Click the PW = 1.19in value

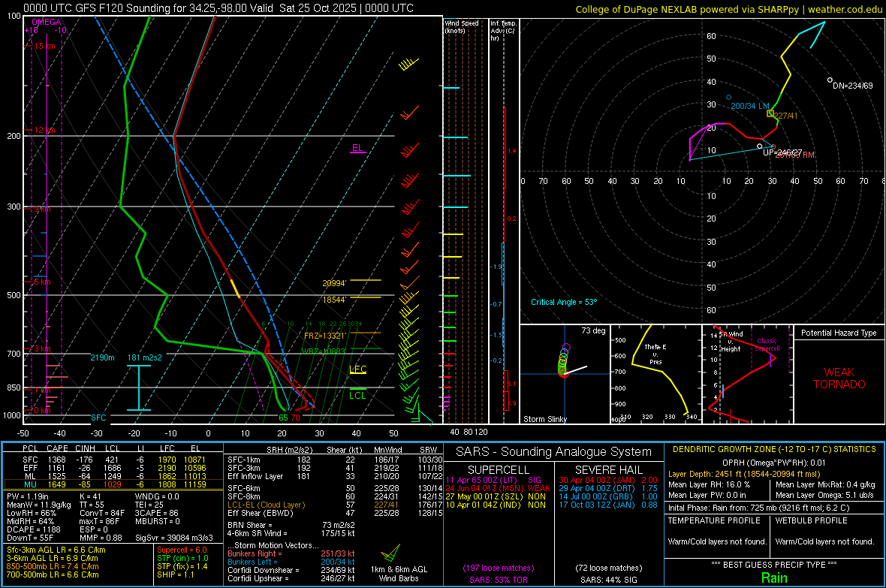click(x=30, y=496)
